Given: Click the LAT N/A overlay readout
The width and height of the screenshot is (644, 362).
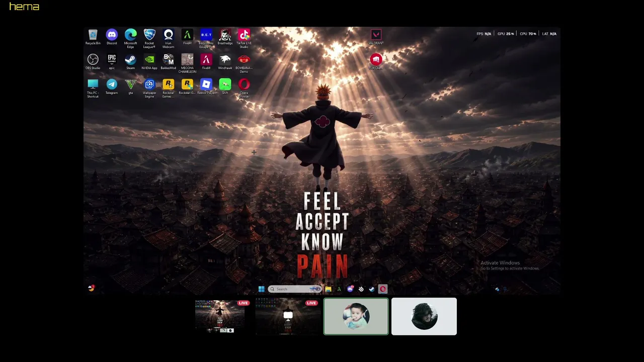Looking at the screenshot, I should click(549, 34).
